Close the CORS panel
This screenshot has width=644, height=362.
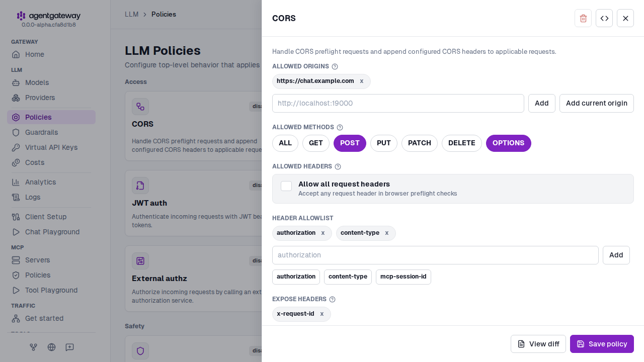pyautogui.click(x=625, y=18)
